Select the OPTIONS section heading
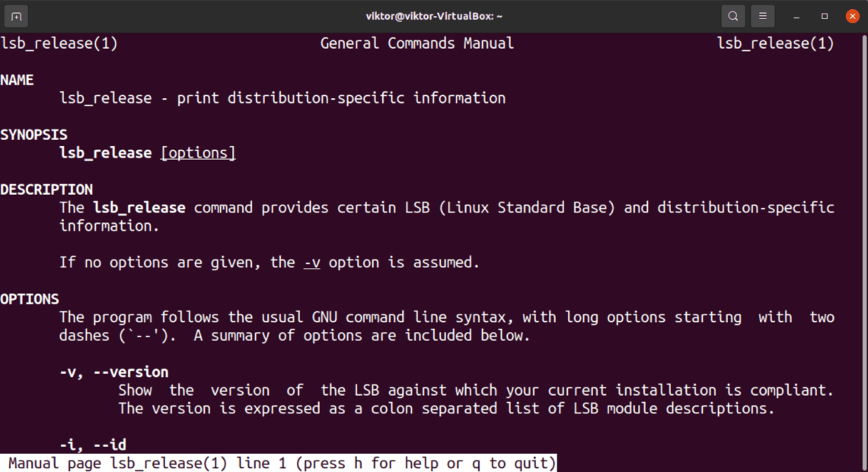 [x=30, y=298]
